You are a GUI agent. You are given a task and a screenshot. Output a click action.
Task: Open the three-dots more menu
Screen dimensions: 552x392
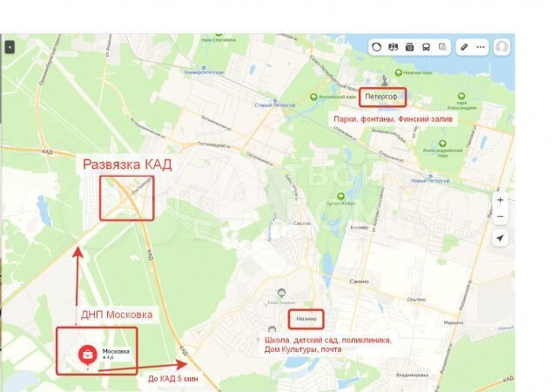pos(481,47)
